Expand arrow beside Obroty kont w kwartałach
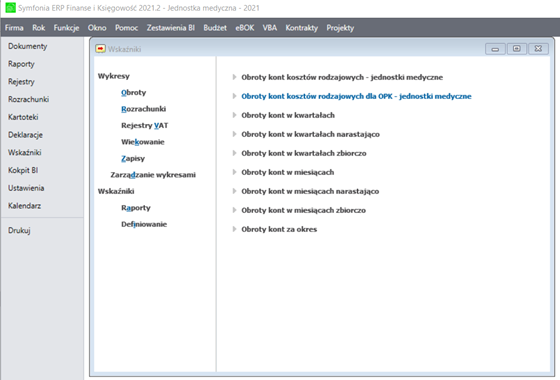The height and width of the screenshot is (380, 560). click(x=234, y=115)
